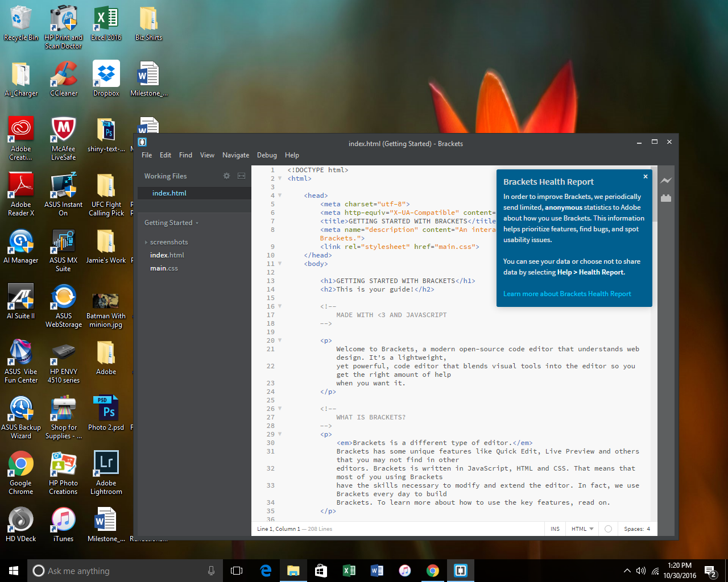This screenshot has width=728, height=582.
Task: Open Recycle Bin on the desktop
Action: [21, 24]
